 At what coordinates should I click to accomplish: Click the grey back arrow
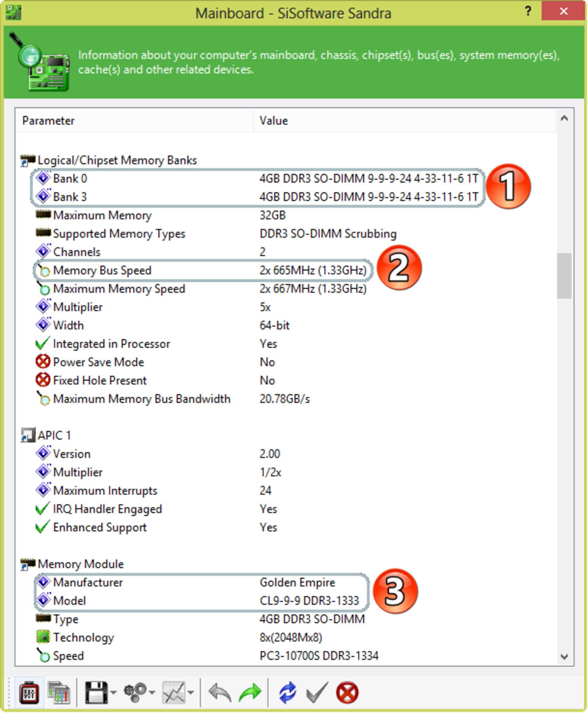(x=220, y=692)
